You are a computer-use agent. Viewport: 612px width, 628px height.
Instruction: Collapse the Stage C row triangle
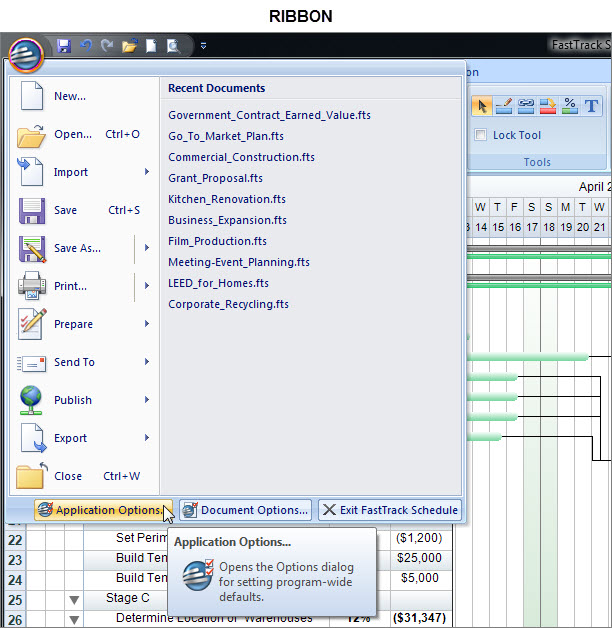(x=74, y=599)
